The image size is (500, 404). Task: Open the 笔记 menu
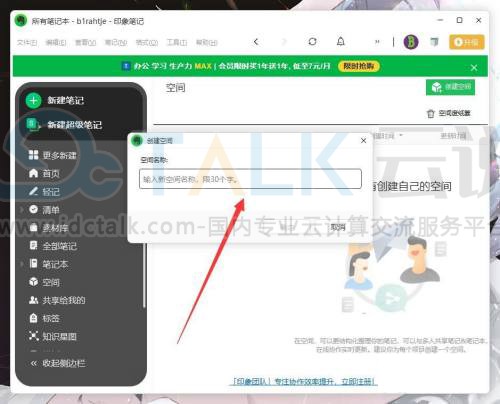point(116,42)
